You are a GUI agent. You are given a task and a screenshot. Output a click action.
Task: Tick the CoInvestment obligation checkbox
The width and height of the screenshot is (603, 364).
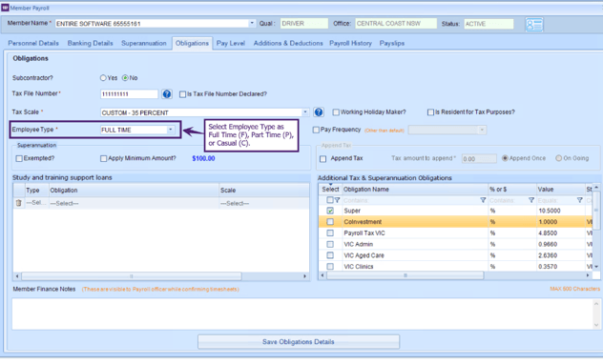pos(330,222)
